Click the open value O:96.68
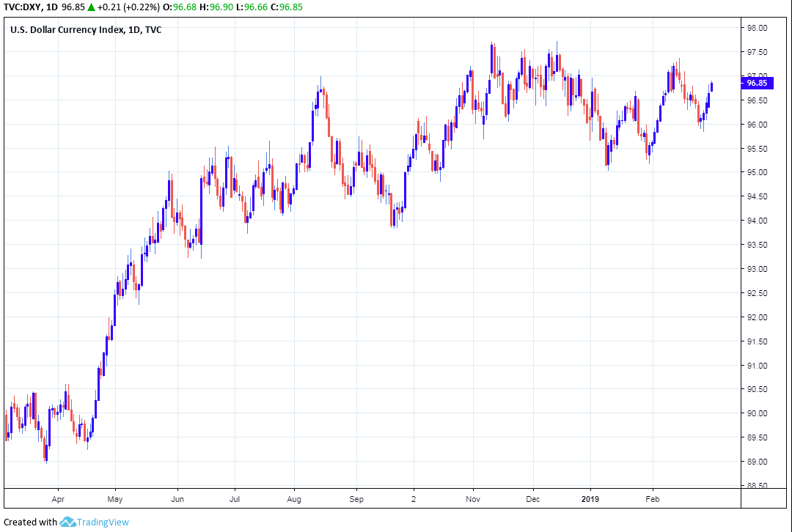 pyautogui.click(x=183, y=7)
